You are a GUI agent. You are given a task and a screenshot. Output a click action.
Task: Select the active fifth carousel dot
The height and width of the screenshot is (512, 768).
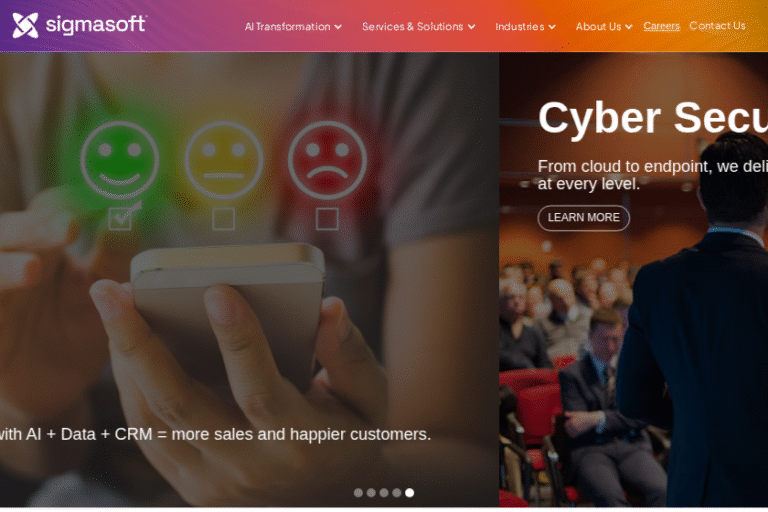409,492
